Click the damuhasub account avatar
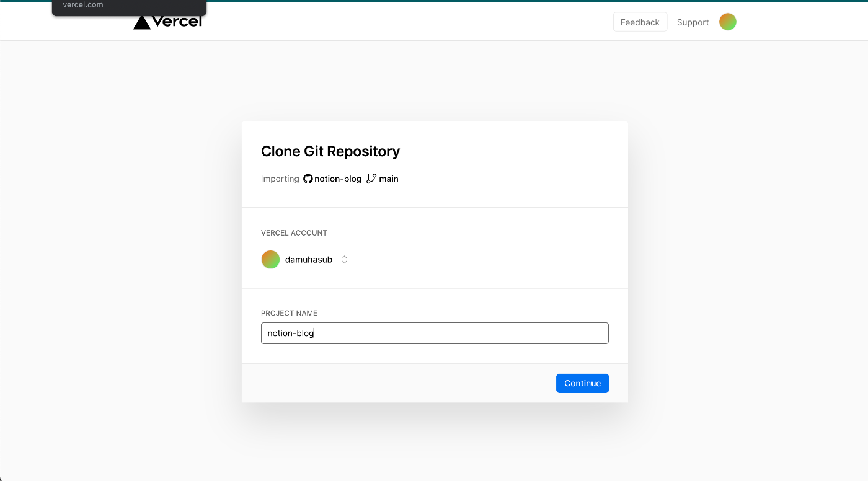Screen dimensions: 868x481 (270, 260)
